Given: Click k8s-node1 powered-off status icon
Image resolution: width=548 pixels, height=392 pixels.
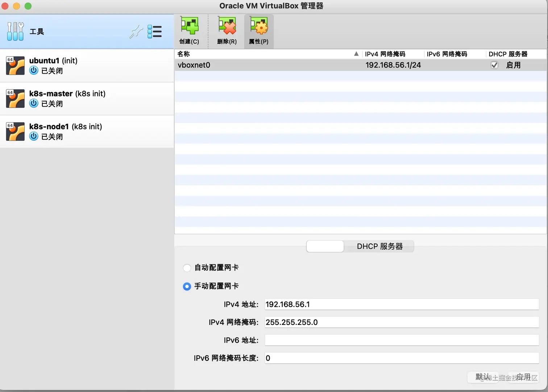Looking at the screenshot, I should coord(34,136).
